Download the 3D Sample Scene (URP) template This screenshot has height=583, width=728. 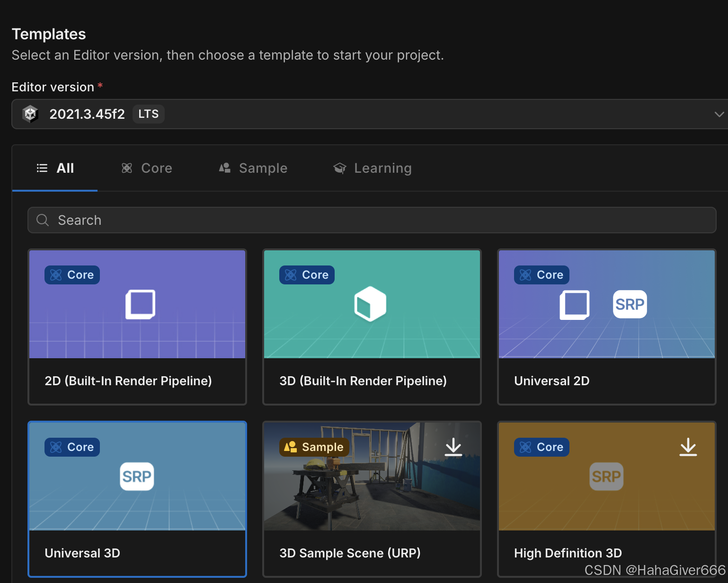[453, 447]
